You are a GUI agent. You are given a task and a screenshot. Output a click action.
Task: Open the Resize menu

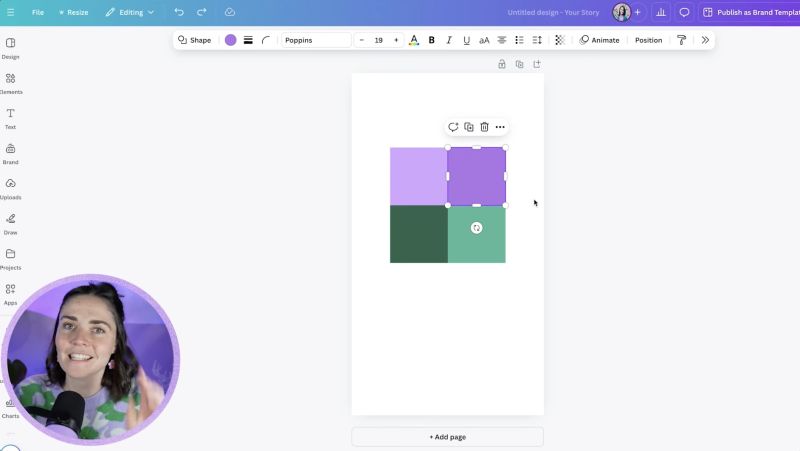pos(73,12)
